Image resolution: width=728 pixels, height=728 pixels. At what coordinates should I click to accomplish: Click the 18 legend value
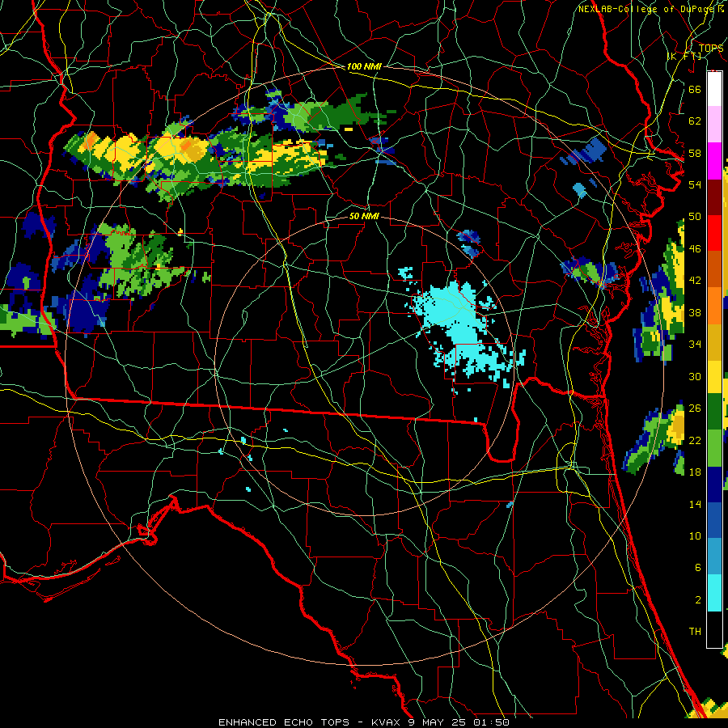[x=695, y=472]
